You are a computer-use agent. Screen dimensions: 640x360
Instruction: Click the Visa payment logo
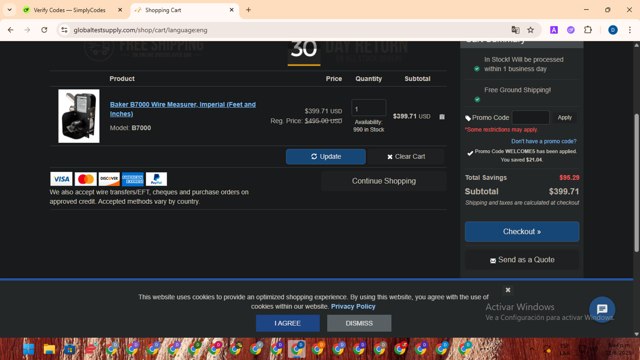coord(61,179)
